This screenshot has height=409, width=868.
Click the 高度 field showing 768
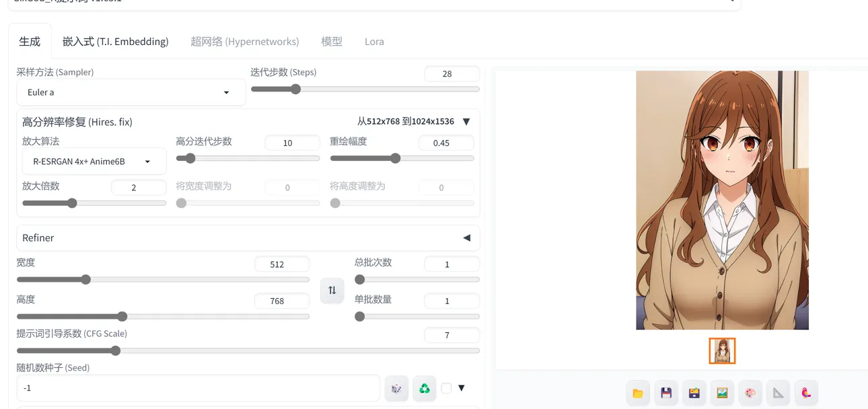(282, 301)
